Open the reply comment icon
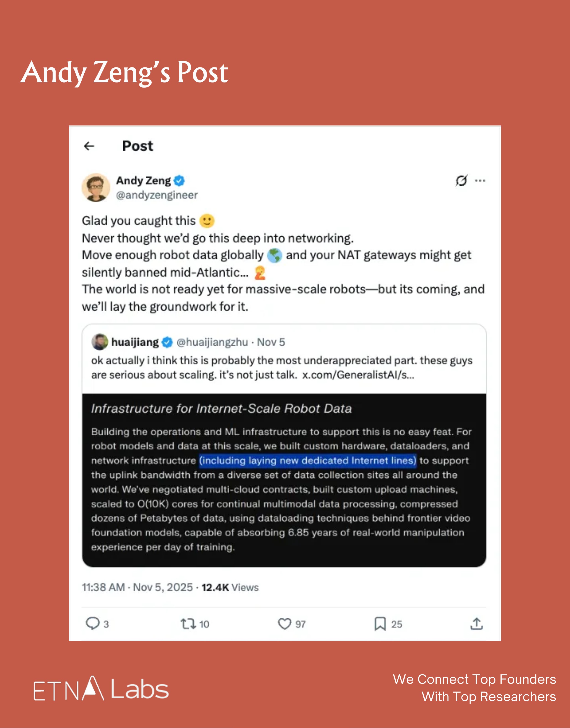Image resolution: width=570 pixels, height=728 pixels. tap(92, 624)
